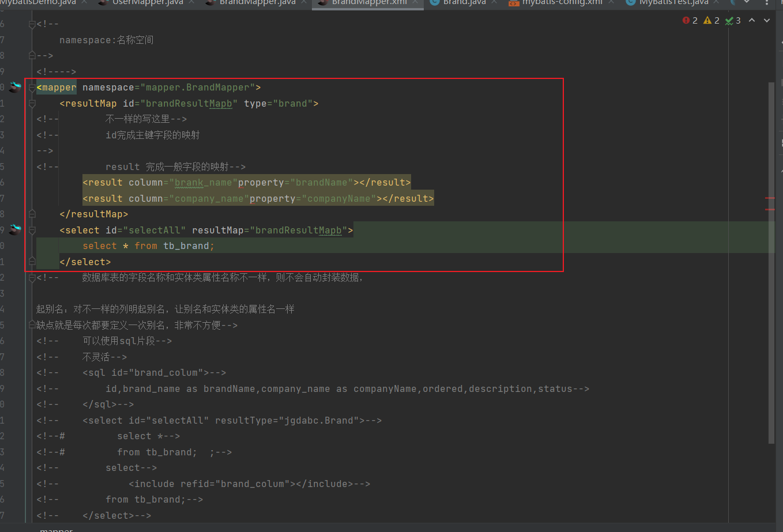Screen dimensions: 783x532
Task: Click the type="brand" attribute
Action: (x=278, y=104)
